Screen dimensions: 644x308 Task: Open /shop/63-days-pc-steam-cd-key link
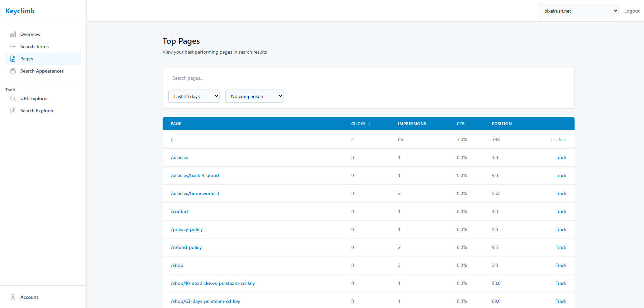coord(206,301)
